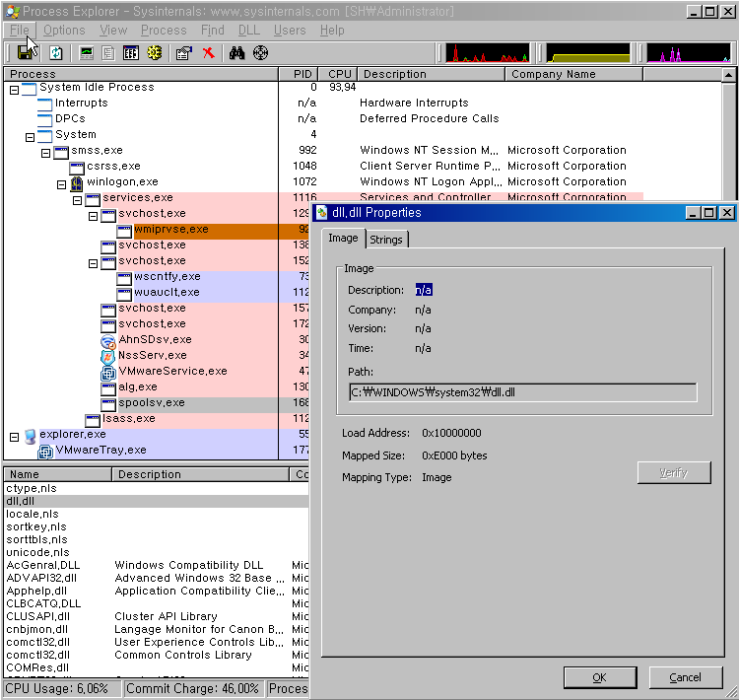Screen dimensions: 739x700
Task: Click the Verify button
Action: [674, 472]
